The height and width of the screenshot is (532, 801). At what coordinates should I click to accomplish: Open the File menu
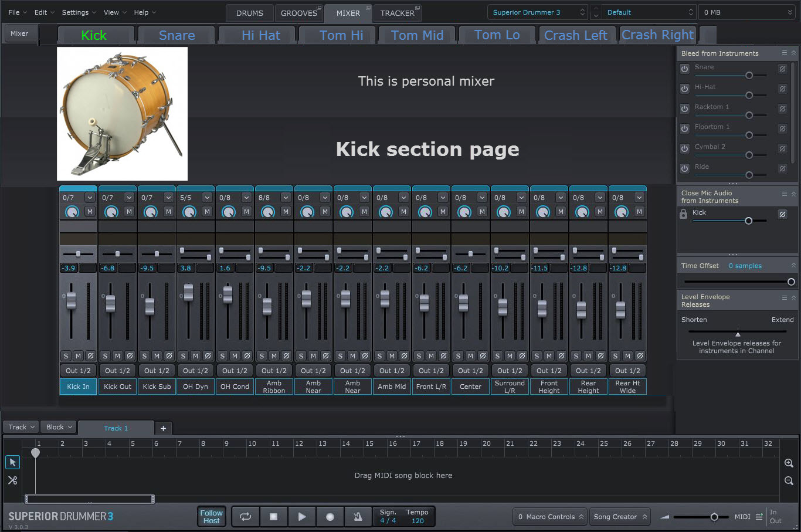point(18,12)
